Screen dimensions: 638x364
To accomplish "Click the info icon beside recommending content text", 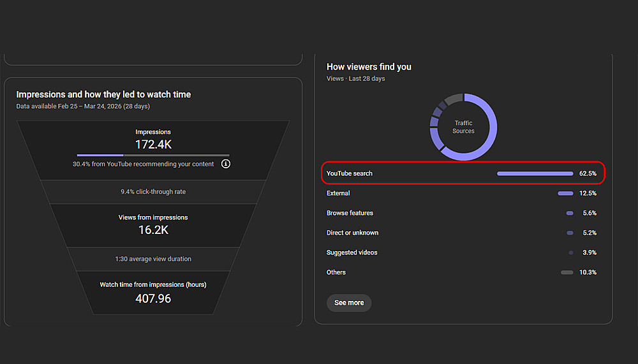I will tap(226, 164).
